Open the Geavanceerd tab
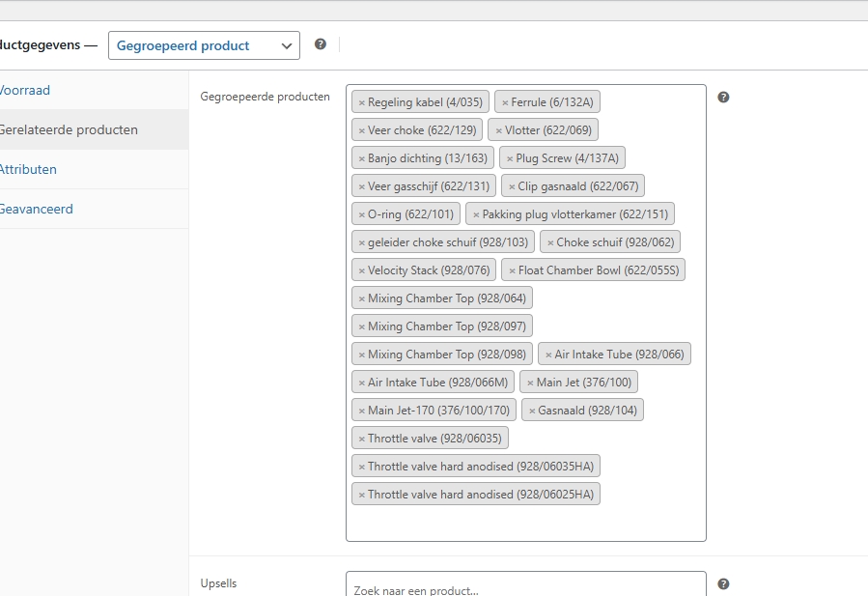868x596 pixels. click(x=36, y=209)
